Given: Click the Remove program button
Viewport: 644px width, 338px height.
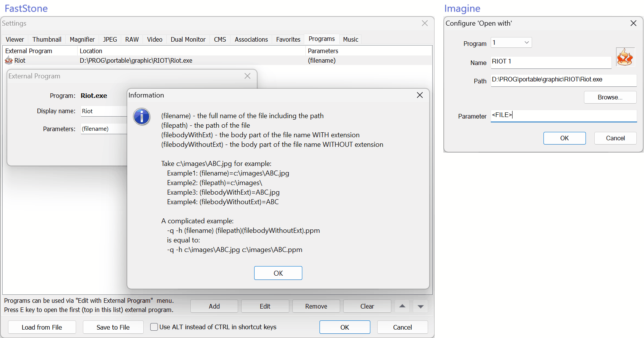Looking at the screenshot, I should (316, 306).
